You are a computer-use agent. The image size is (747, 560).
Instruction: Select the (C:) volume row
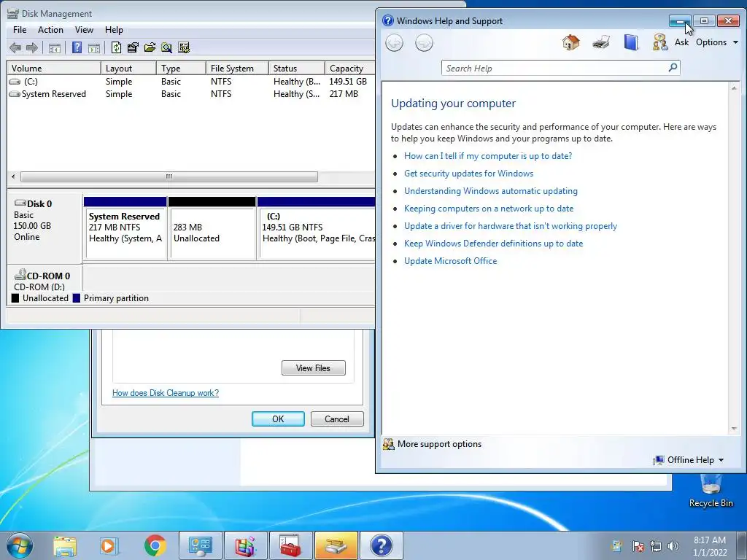(191, 82)
